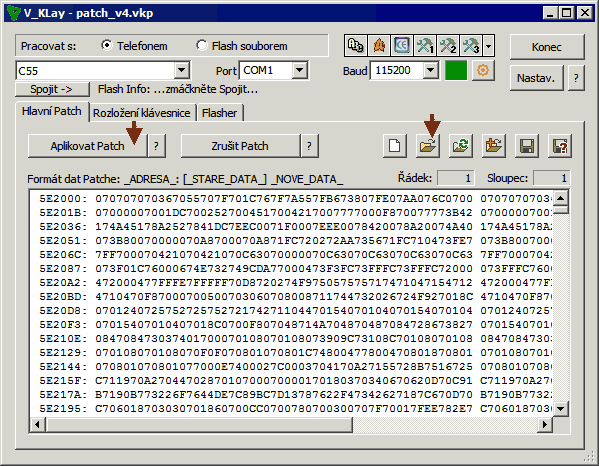Save patch using floppy disk icon
The height and width of the screenshot is (466, 599).
pos(527,146)
